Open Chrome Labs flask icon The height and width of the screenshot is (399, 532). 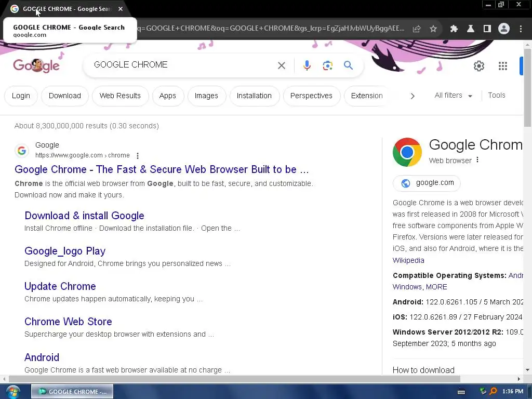(470, 29)
